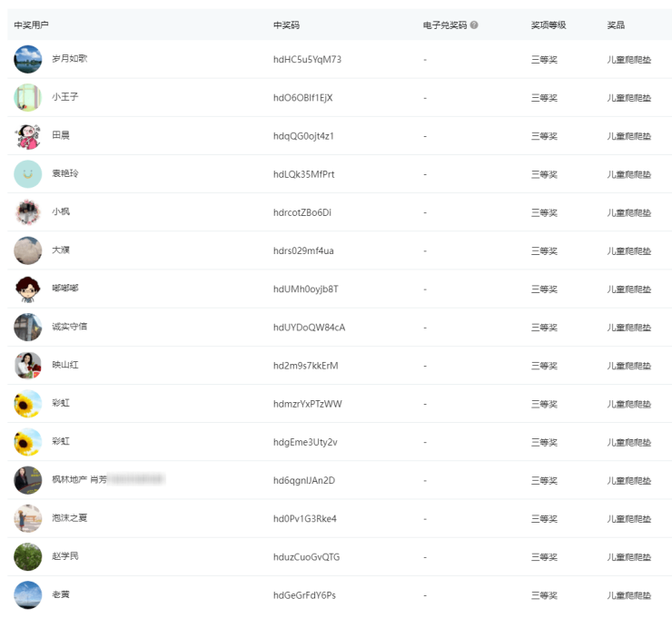
Task: Select the user name 诚实守信
Action: pyautogui.click(x=69, y=327)
